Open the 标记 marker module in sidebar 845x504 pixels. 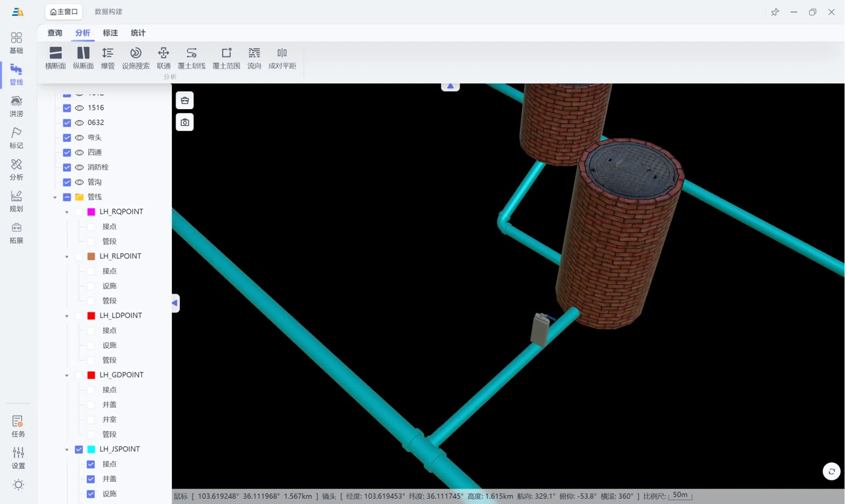[x=16, y=138]
